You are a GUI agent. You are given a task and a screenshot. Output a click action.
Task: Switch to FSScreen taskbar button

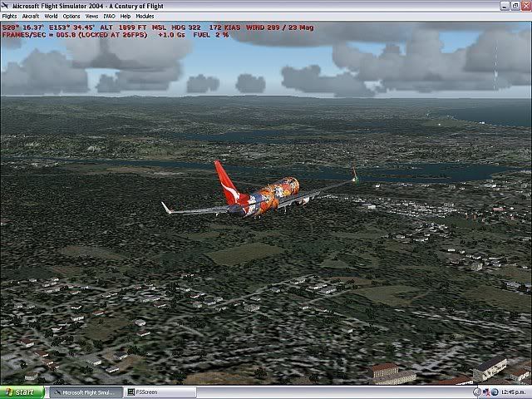(x=159, y=392)
